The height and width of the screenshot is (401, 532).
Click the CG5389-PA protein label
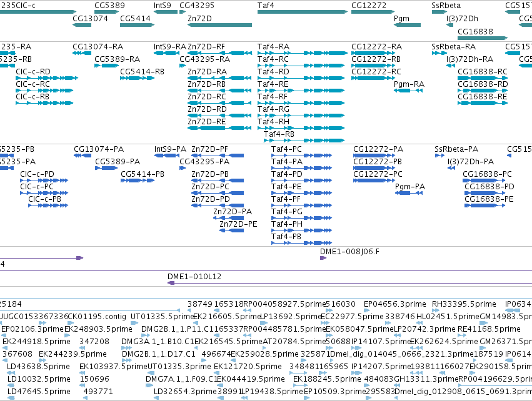[118, 161]
